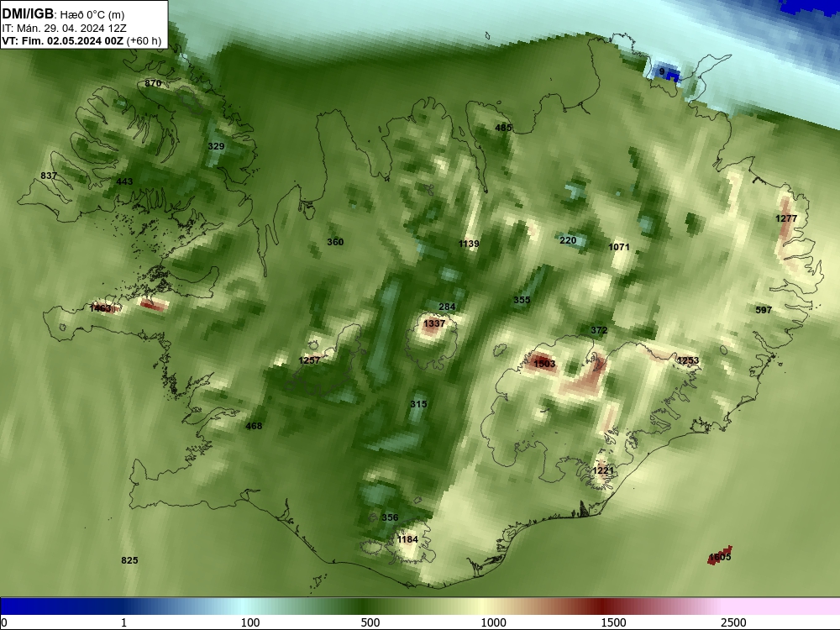Select the 1253 map value
The image size is (840, 630).
coord(688,360)
